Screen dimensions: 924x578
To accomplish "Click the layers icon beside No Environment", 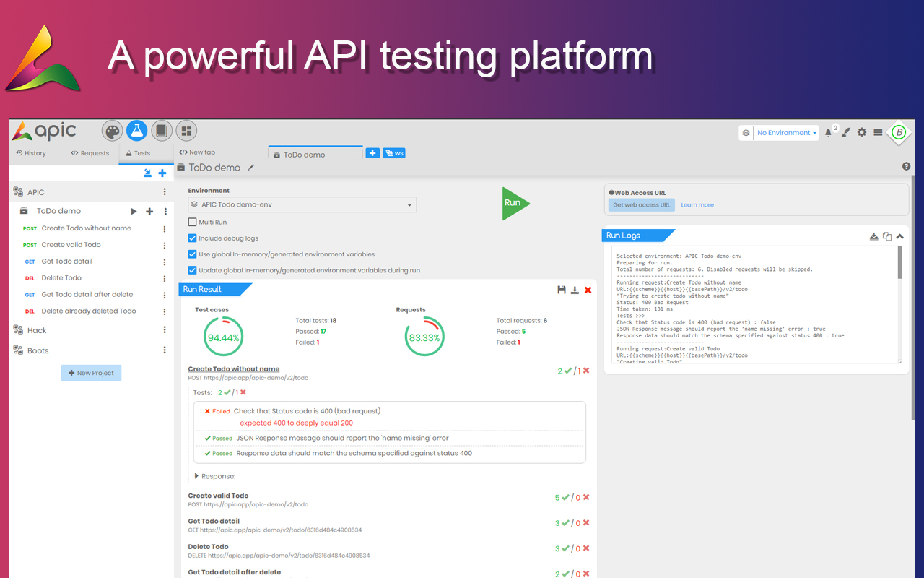I will pos(746,133).
